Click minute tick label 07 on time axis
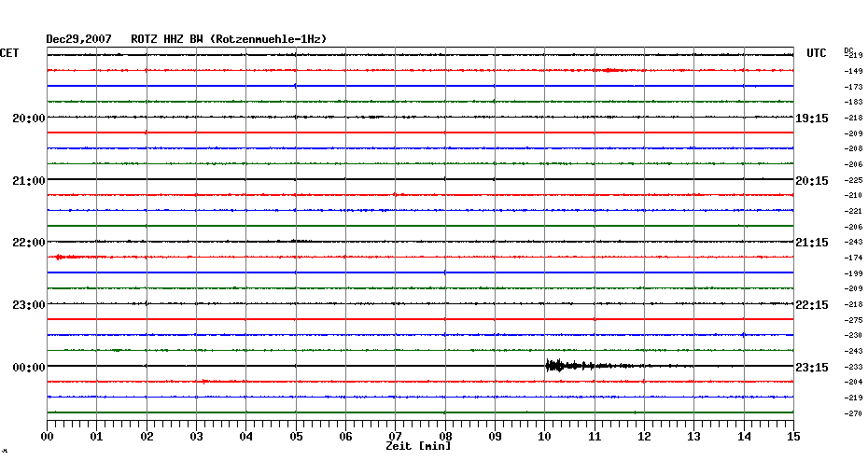This screenshot has height=461, width=868. click(x=395, y=437)
